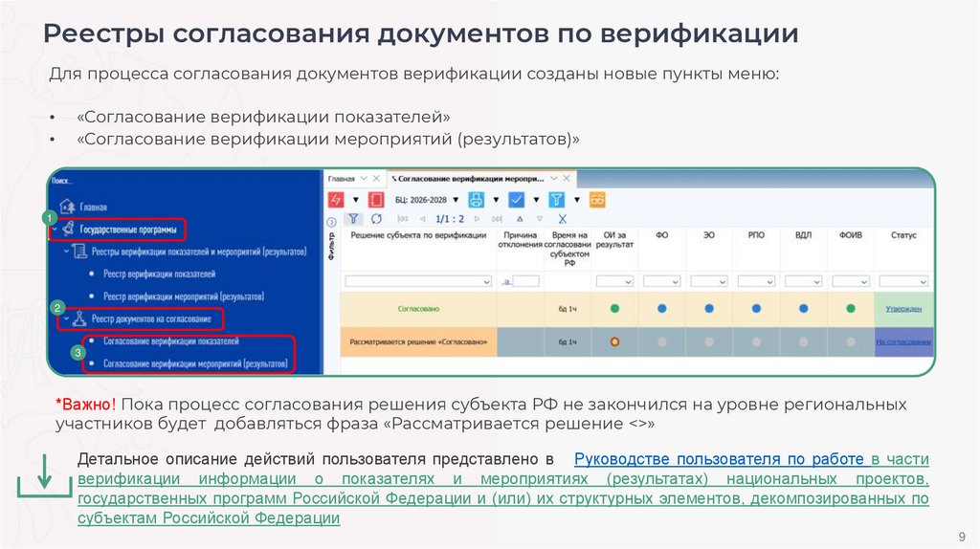Open the РПО column filter combo
Image resolution: width=980 pixels, height=549 pixels.
(756, 282)
